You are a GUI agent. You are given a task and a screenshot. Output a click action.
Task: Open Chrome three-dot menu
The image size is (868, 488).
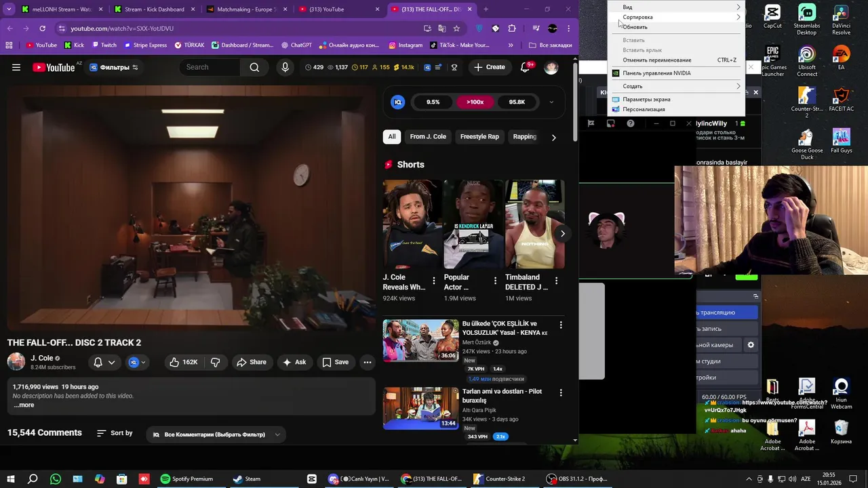(568, 28)
